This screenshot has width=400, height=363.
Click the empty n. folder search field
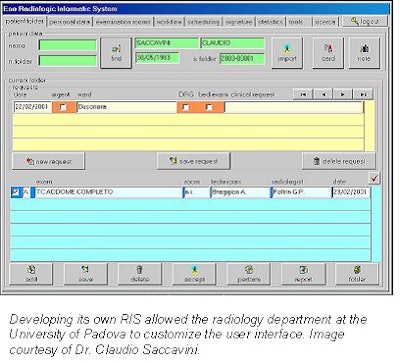[68, 61]
